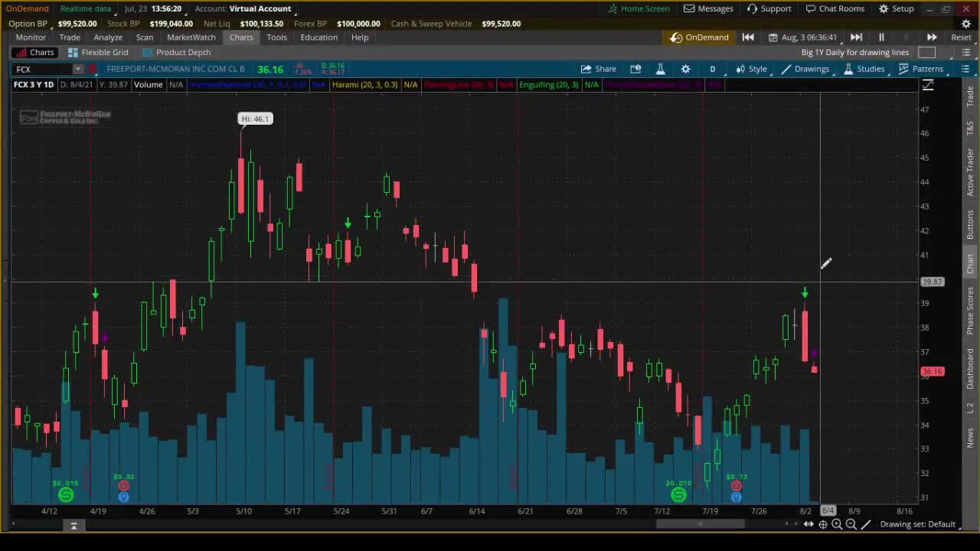Zoom in with the magnifier plus icon
Viewport: 980px width, 551px height.
pyautogui.click(x=837, y=524)
